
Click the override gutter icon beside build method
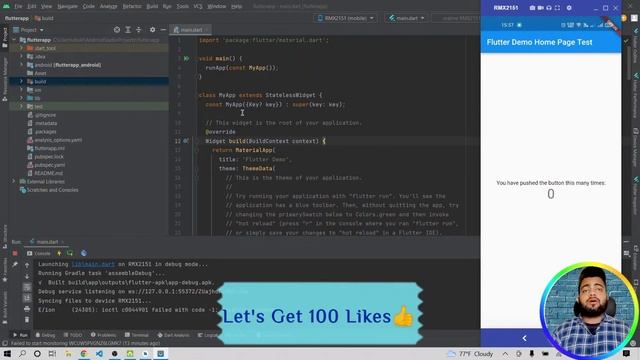[x=186, y=141]
